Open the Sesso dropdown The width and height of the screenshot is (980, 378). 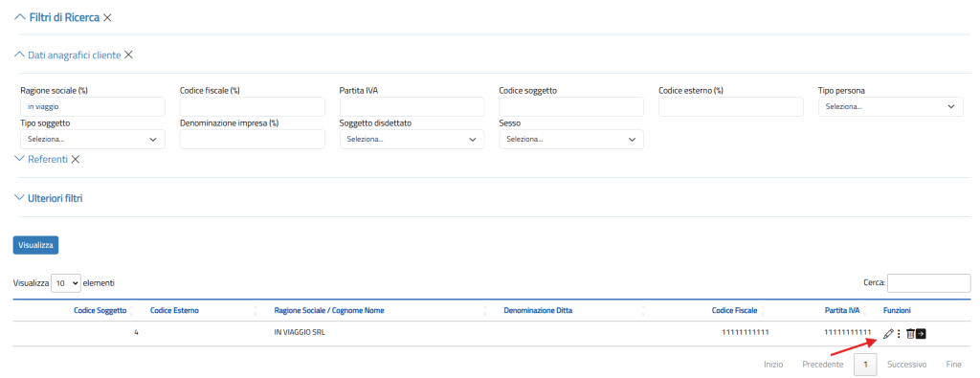coord(571,140)
